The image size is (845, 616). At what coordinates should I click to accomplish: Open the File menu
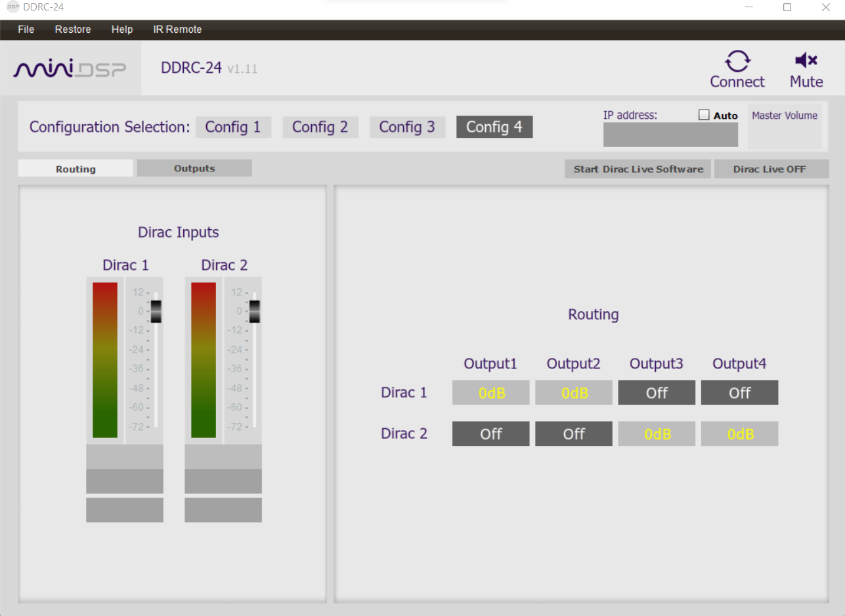[x=26, y=30]
